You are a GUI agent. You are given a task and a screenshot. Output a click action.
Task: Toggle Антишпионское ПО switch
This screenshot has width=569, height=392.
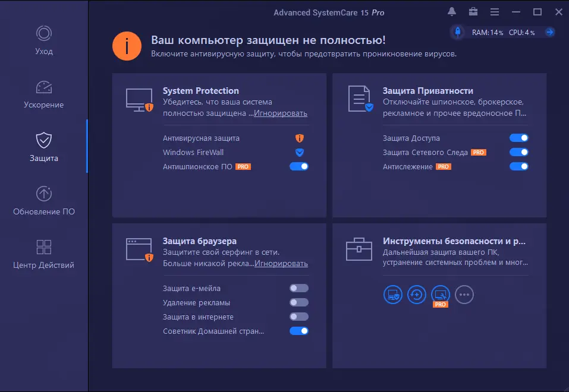[x=299, y=166]
